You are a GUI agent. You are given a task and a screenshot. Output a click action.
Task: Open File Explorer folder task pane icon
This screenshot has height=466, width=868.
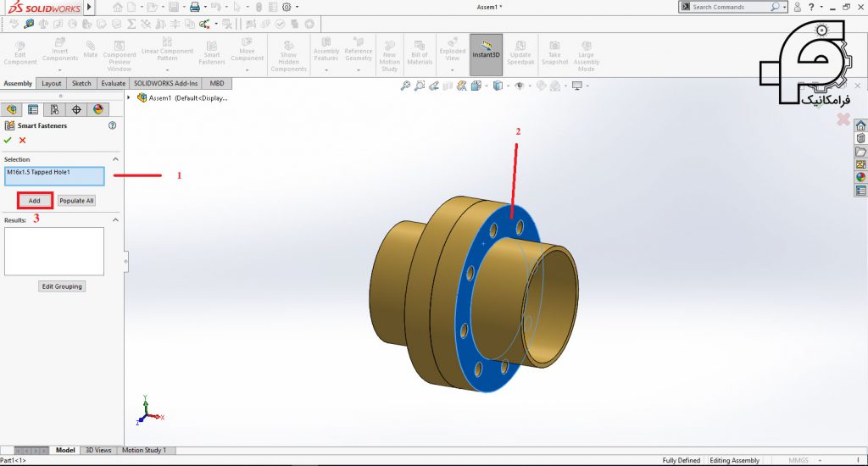click(861, 152)
